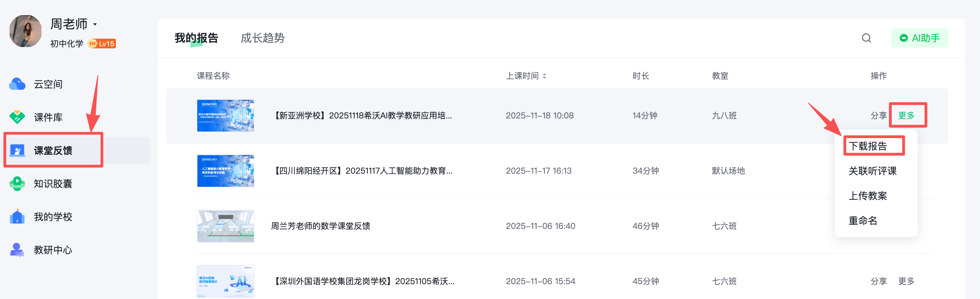Choose 下载报告 from the dropdown menu

[868, 146]
